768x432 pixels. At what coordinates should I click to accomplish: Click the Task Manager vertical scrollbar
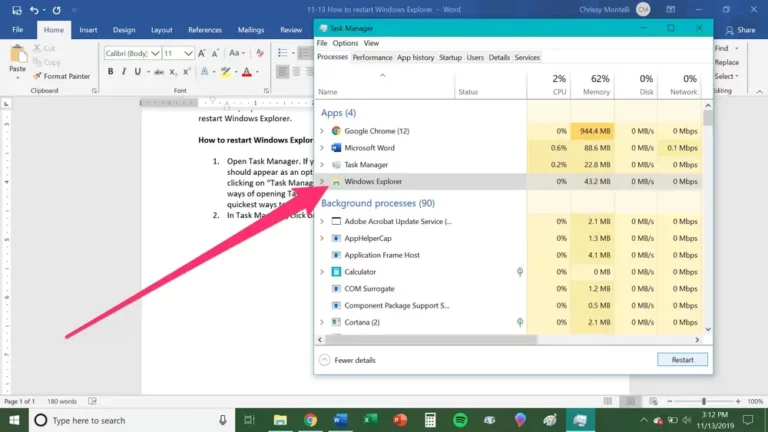(x=708, y=118)
